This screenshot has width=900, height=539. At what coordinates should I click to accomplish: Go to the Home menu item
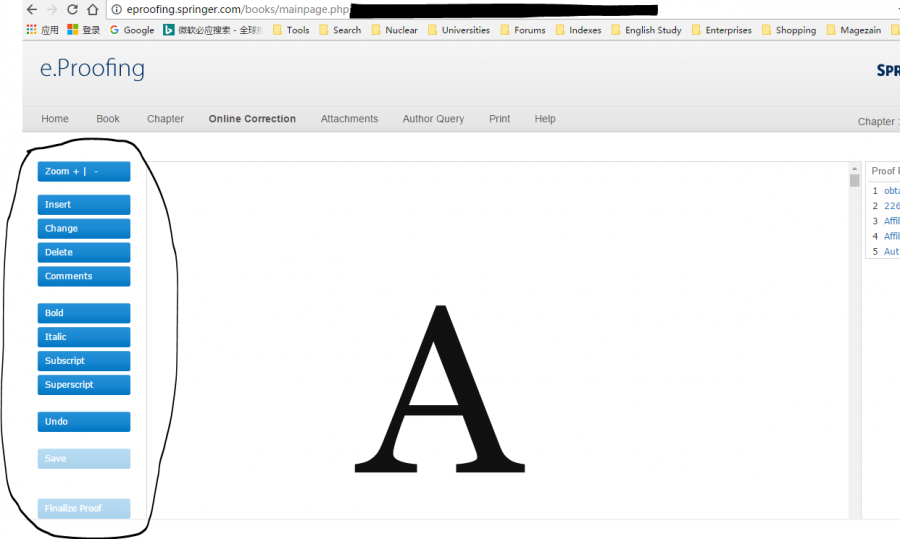55,119
